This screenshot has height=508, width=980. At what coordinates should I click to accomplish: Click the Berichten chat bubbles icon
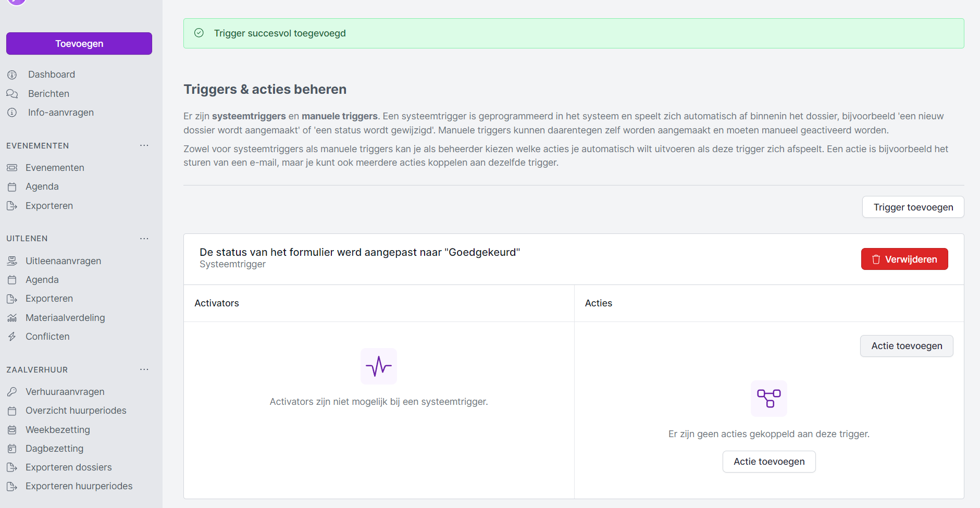click(12, 94)
